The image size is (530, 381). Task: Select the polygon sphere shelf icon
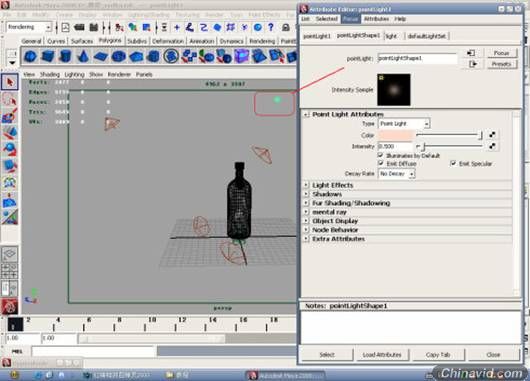point(30,56)
